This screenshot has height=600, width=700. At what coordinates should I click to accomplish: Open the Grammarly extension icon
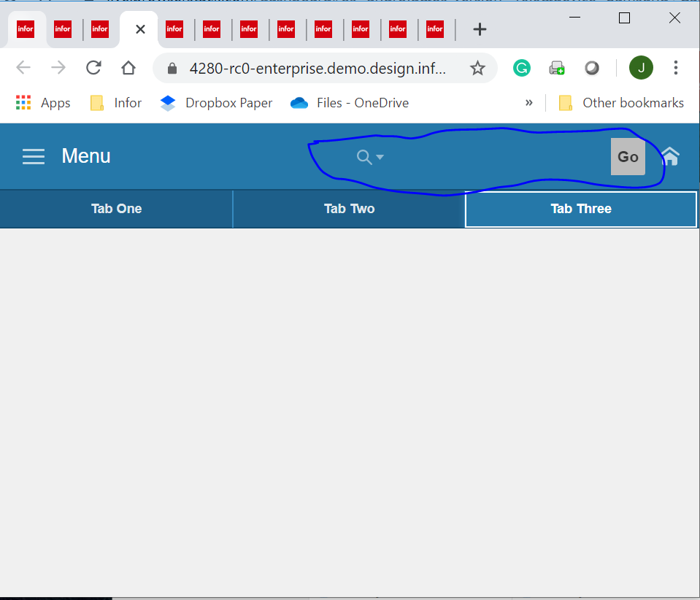click(x=521, y=69)
